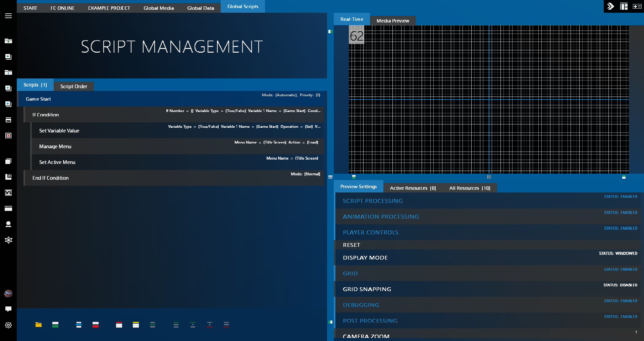Switch to the Media Preview tab
This screenshot has height=341, width=644.
point(393,20)
